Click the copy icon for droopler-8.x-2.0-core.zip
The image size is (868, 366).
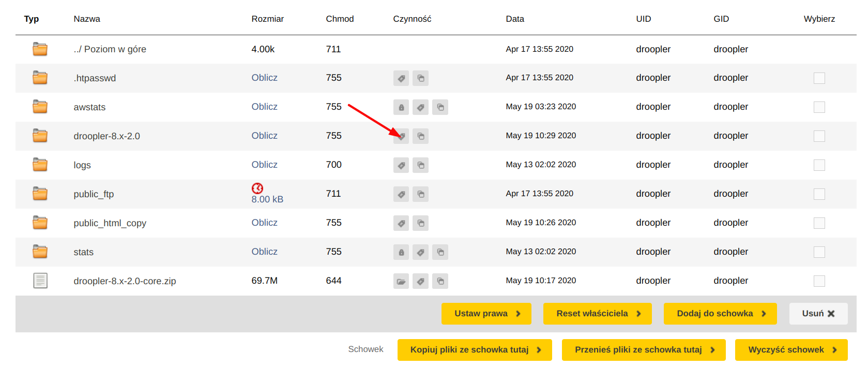coord(440,281)
